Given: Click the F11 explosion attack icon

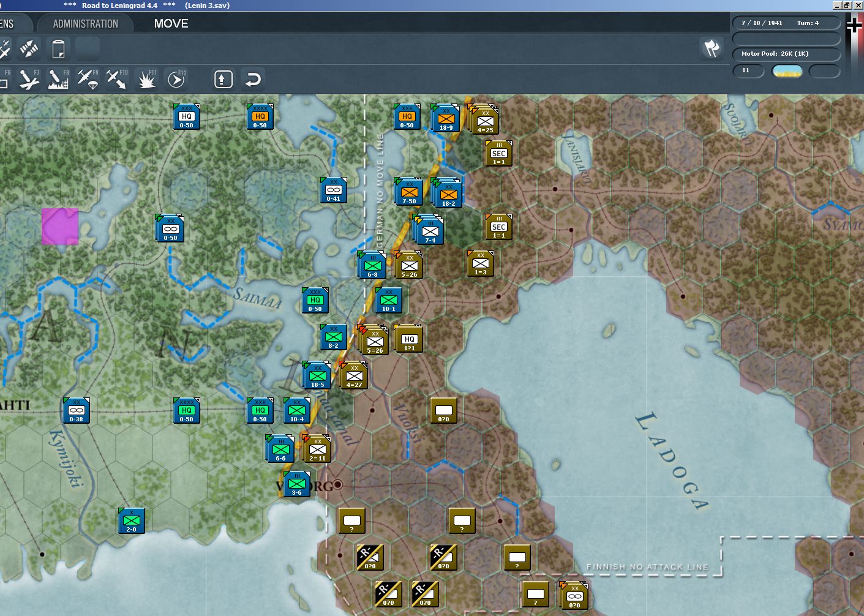Looking at the screenshot, I should click(x=146, y=79).
